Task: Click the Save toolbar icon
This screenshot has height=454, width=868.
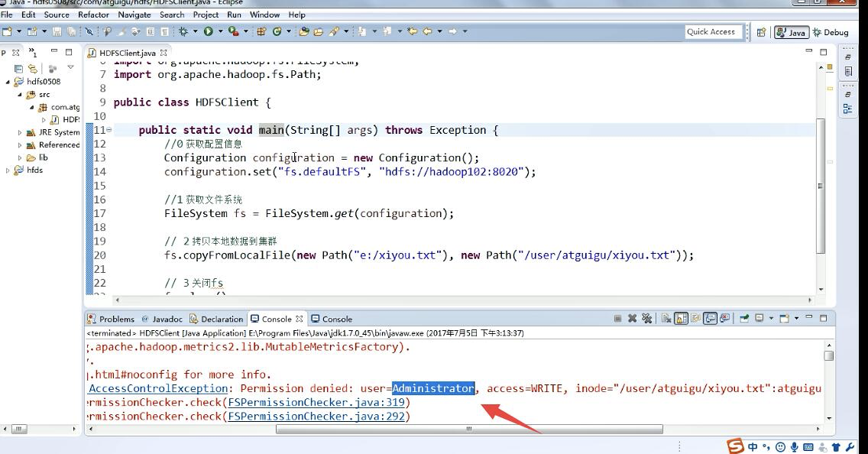Action: click(x=57, y=31)
